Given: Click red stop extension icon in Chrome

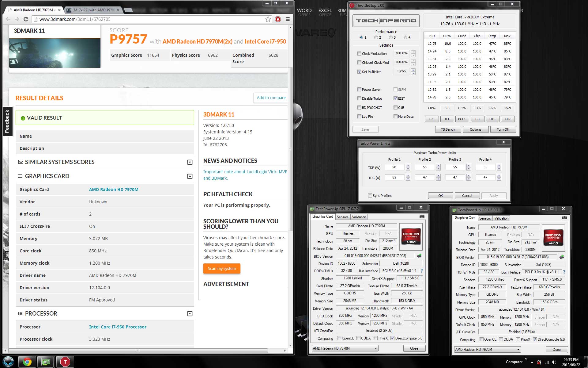Looking at the screenshot, I should pyautogui.click(x=278, y=19).
